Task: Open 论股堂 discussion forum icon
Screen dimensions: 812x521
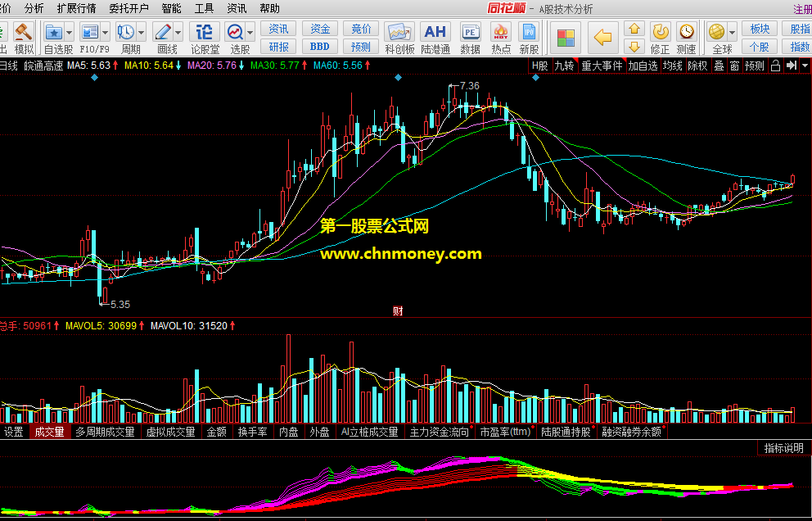Action: [x=205, y=32]
